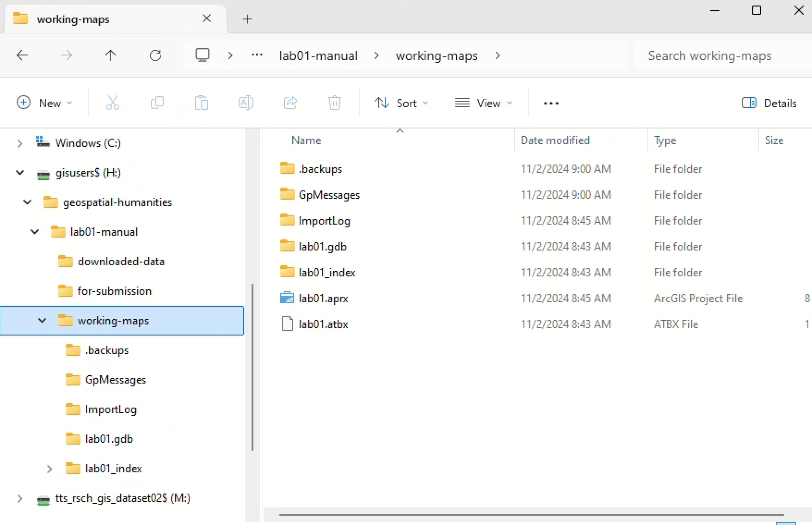Expand the lab01_index tree folder
The image size is (812, 525).
pyautogui.click(x=49, y=469)
